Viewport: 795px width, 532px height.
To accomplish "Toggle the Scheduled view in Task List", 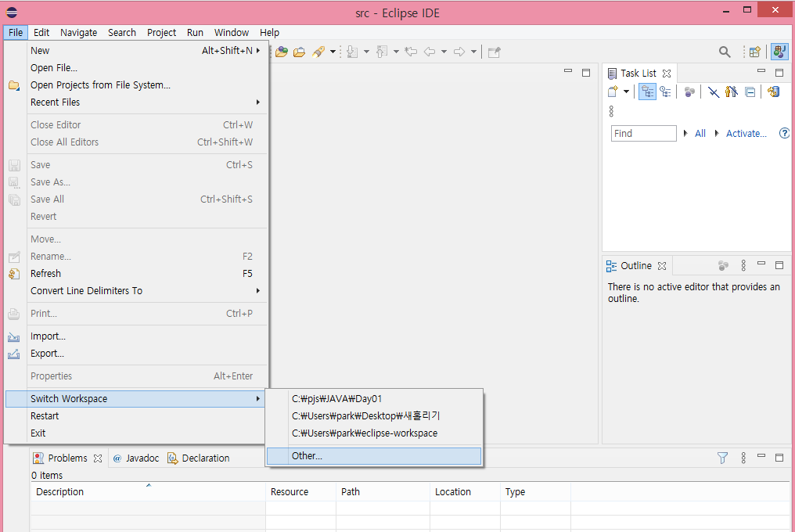I will pos(665,92).
